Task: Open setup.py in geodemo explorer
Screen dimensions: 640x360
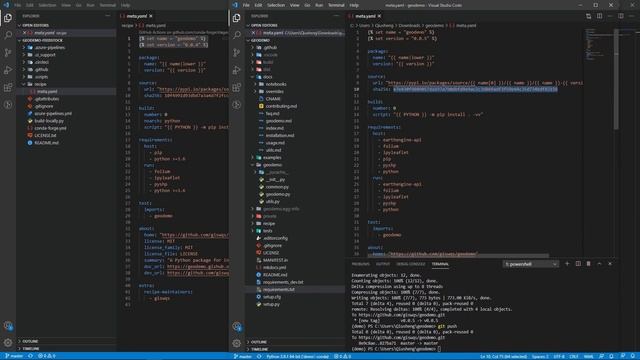Action: [271, 304]
